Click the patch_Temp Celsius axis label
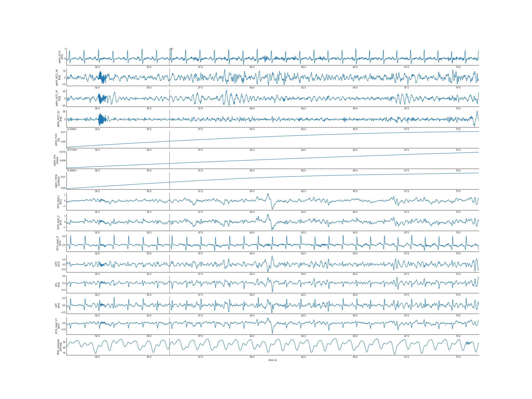Viewport: 532px width, 399px height. pos(57,181)
